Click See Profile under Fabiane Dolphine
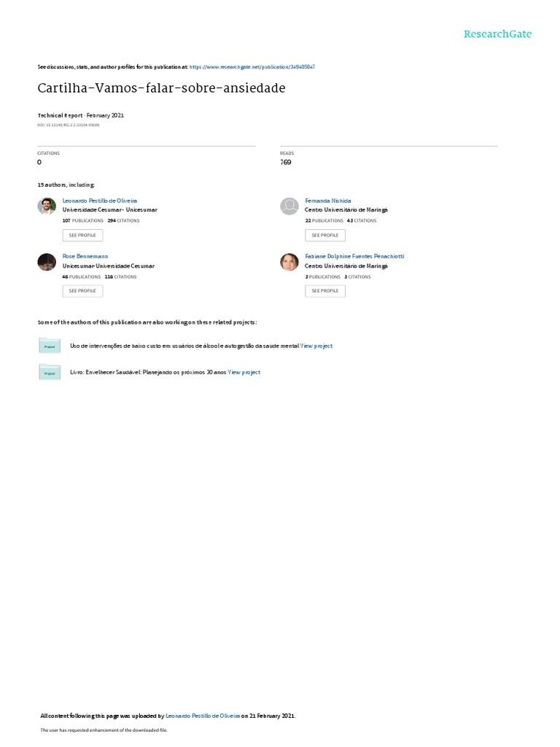Image resolution: width=560 pixels, height=747 pixels. 324,291
